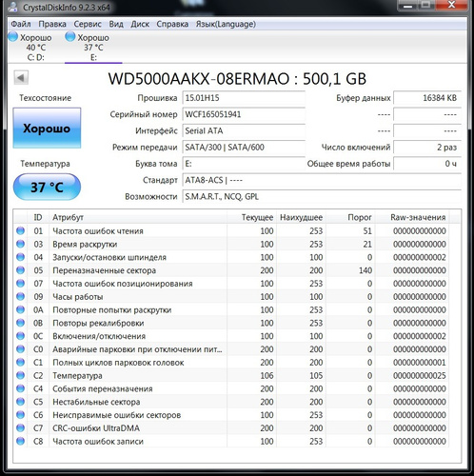The image size is (474, 476).
Task: Click the Текущее column header
Action: [251, 217]
